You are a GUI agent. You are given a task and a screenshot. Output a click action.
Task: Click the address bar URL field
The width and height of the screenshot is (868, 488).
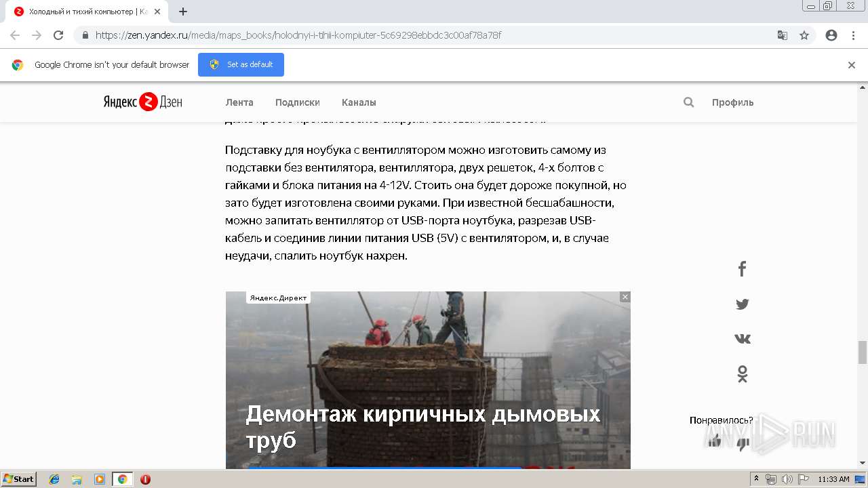coord(434,35)
